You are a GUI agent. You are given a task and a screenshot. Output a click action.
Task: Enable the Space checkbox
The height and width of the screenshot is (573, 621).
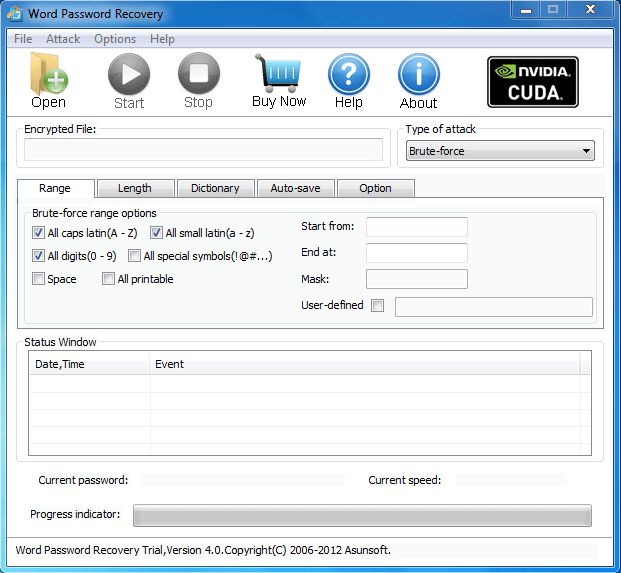coord(38,279)
